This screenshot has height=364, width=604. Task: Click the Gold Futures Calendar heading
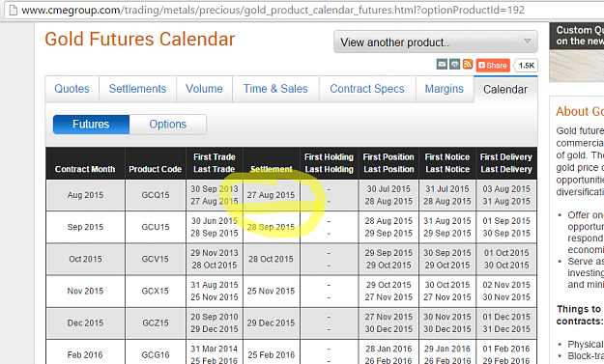[140, 39]
